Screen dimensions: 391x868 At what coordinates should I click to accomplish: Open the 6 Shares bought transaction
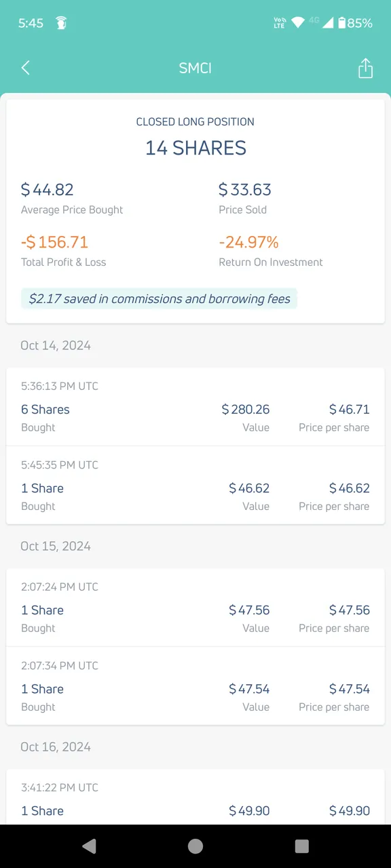(195, 407)
